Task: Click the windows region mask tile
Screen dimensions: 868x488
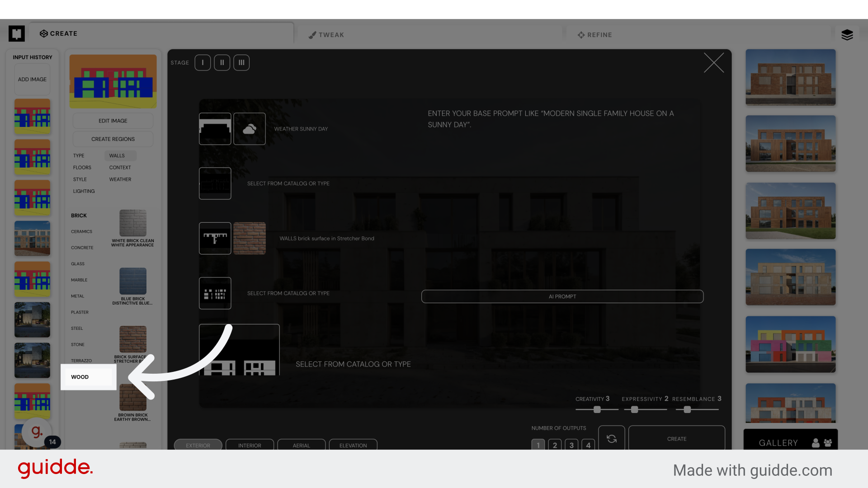Action: coord(215,293)
